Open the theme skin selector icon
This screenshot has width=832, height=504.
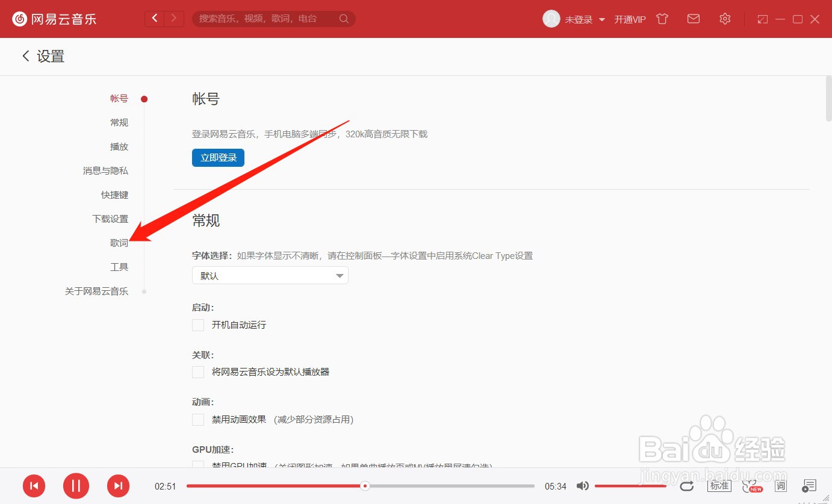point(662,19)
